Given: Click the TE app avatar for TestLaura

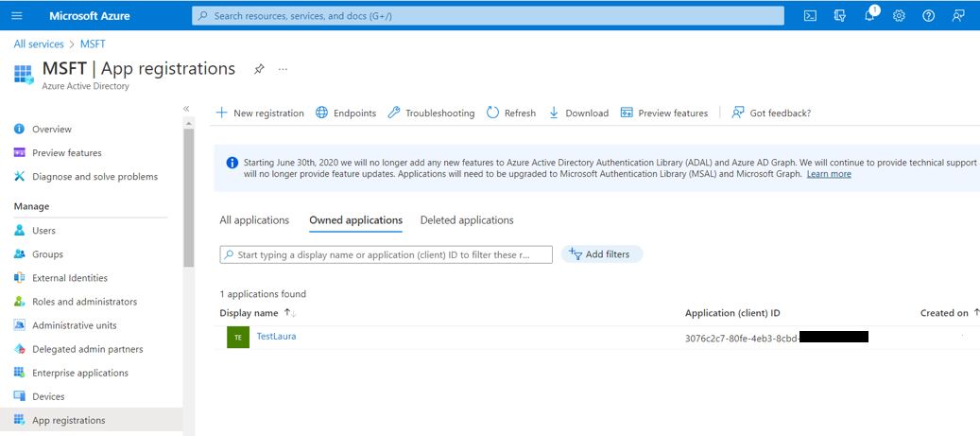Looking at the screenshot, I should [238, 337].
